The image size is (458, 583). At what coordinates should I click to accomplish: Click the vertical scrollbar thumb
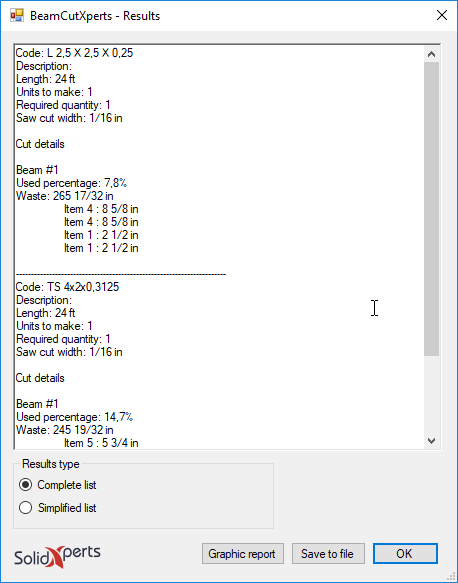click(431, 209)
